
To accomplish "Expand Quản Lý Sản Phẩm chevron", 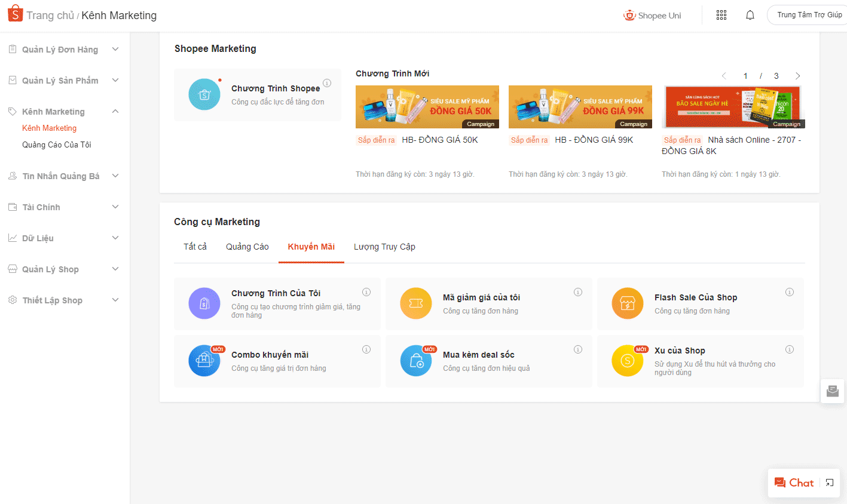I will pos(115,80).
